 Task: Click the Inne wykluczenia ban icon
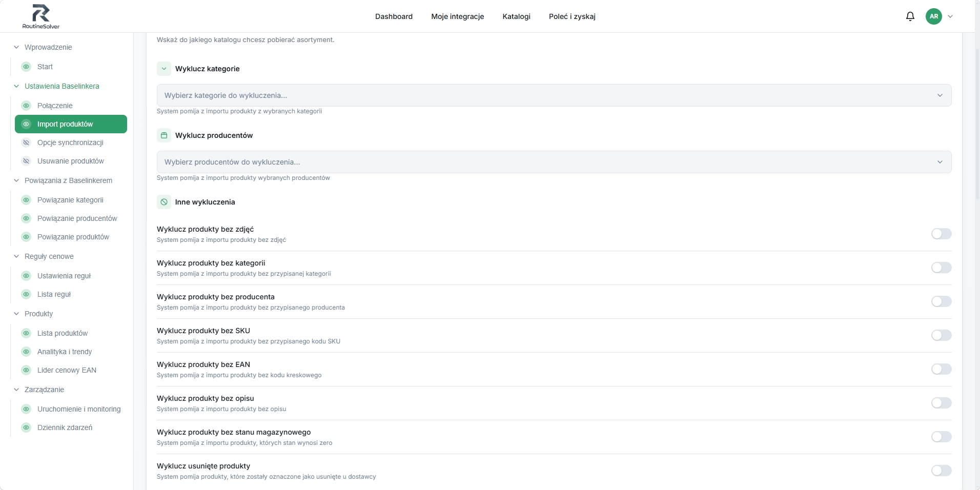click(x=164, y=202)
